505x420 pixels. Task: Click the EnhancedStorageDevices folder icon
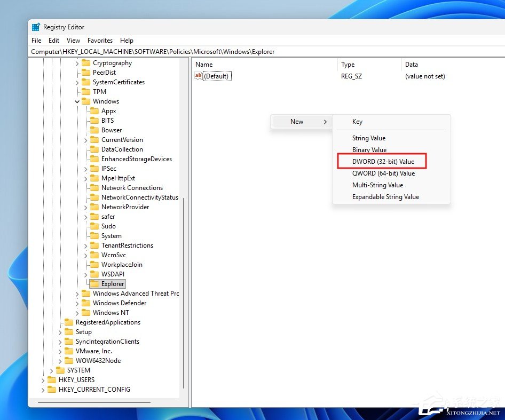coord(94,159)
